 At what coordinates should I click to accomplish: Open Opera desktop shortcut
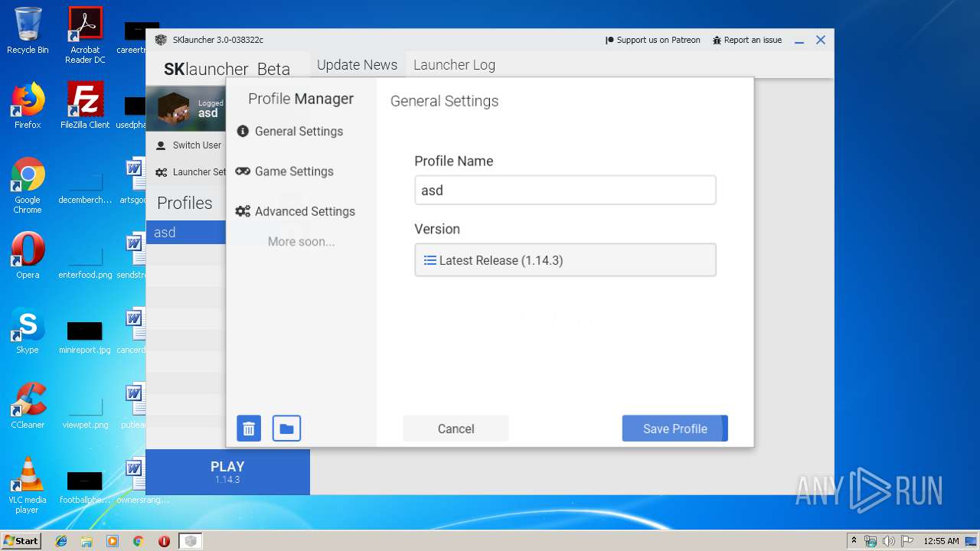click(x=28, y=256)
